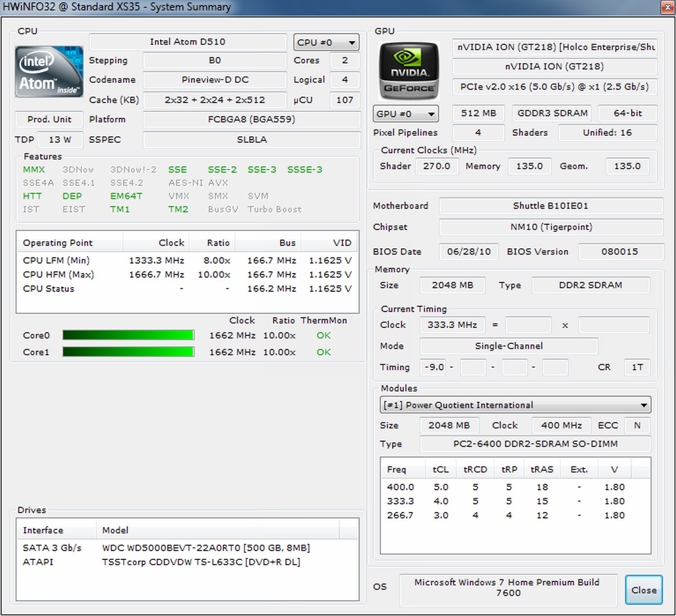Expand the Power Quotient International module dropdown
This screenshot has width=676, height=616.
coord(515,405)
